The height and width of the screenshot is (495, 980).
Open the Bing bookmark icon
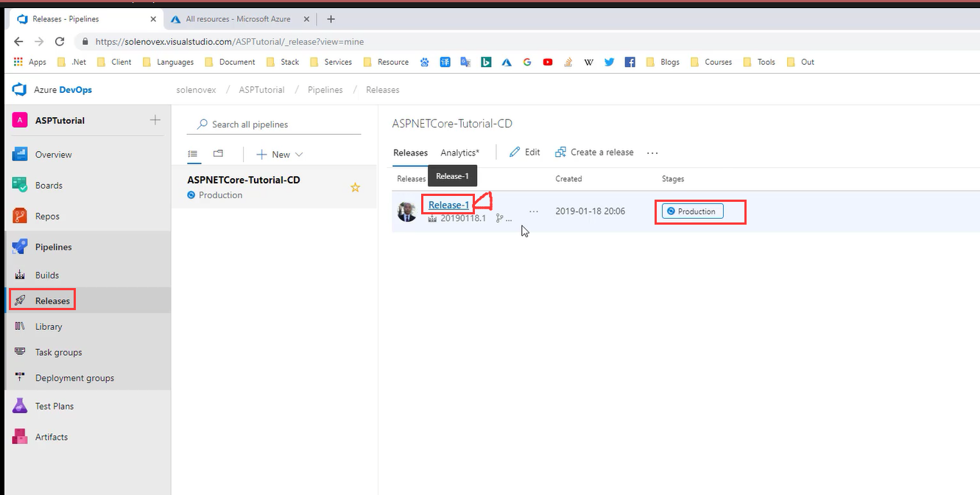point(486,62)
